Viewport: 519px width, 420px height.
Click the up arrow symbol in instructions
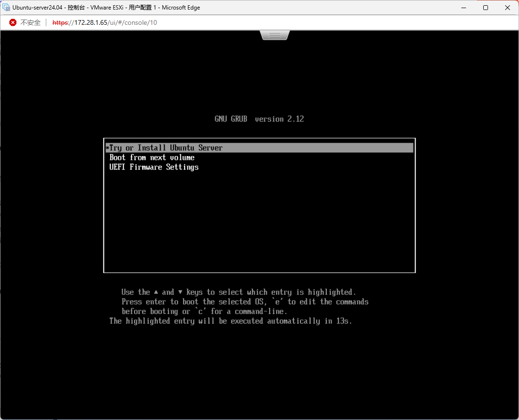coord(156,292)
